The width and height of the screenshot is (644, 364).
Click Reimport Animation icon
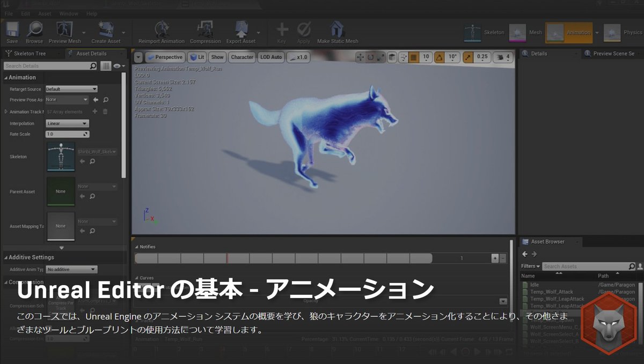click(162, 32)
